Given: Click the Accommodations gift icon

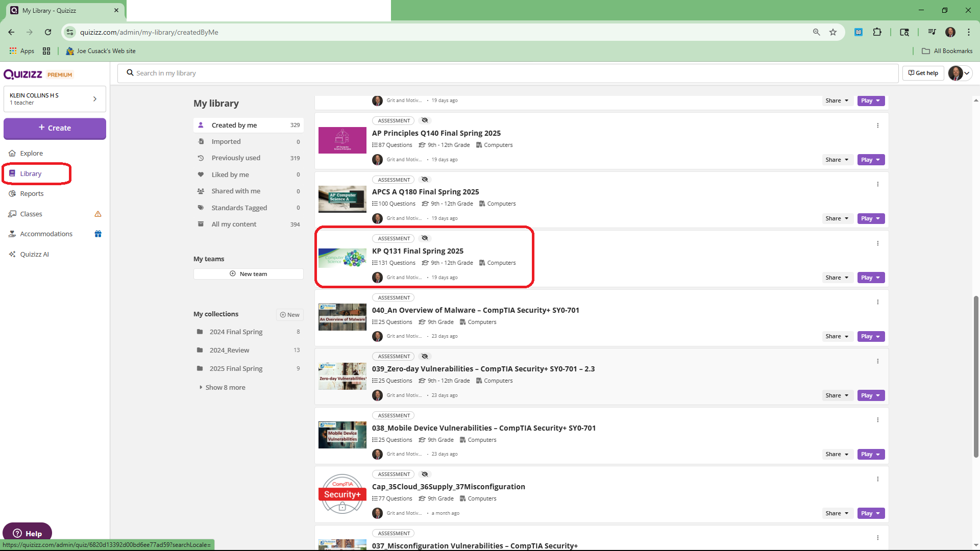Looking at the screenshot, I should click(98, 234).
